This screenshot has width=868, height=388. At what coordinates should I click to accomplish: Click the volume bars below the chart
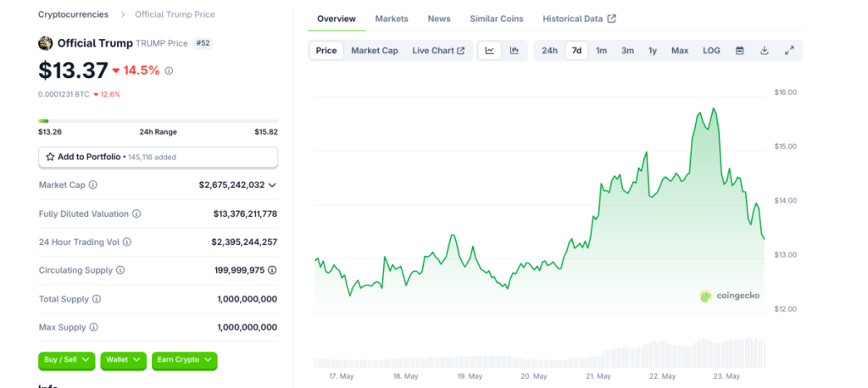pyautogui.click(x=540, y=353)
